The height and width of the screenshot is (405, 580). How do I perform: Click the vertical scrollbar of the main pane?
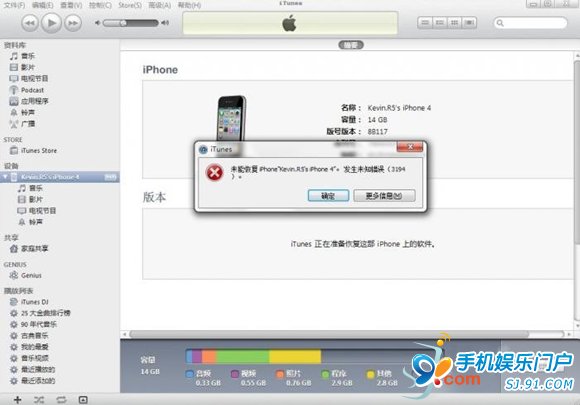577,152
